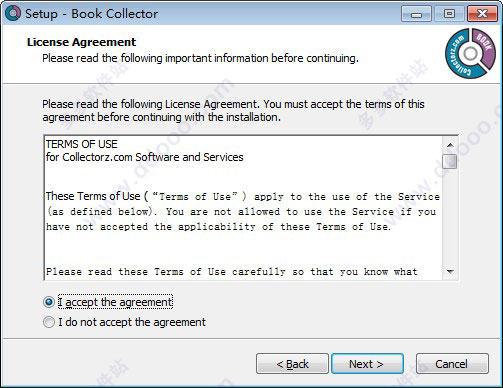The height and width of the screenshot is (388, 503).
Task: Click the "License Agreement" heading
Action: [81, 42]
